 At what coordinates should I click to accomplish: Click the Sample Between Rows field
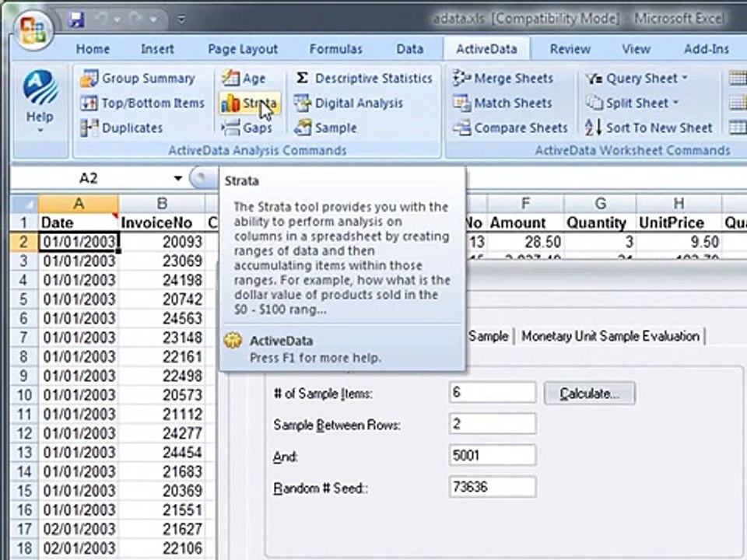click(x=493, y=424)
